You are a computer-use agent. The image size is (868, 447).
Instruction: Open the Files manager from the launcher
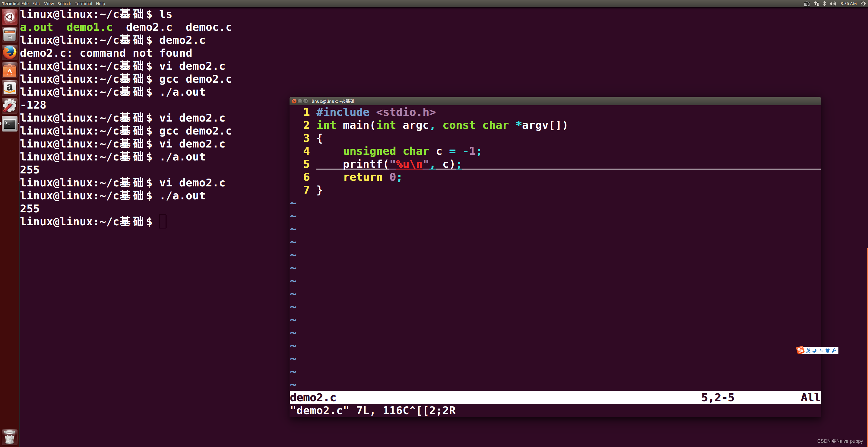click(x=9, y=34)
